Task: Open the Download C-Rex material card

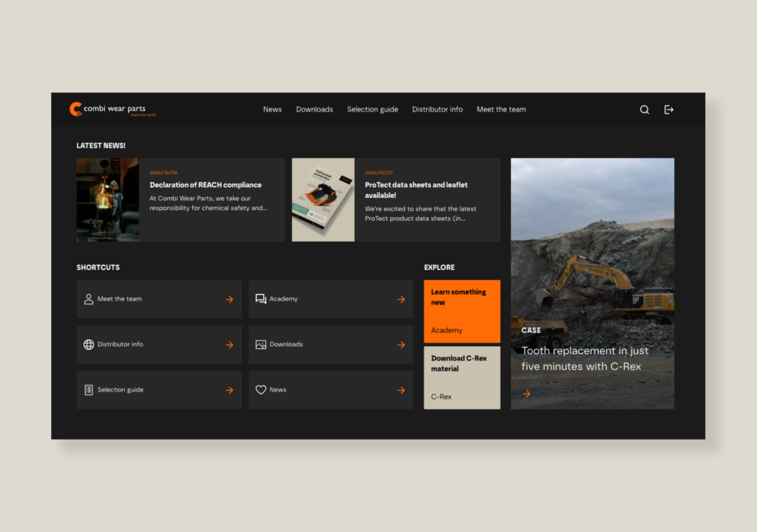Action: click(462, 378)
